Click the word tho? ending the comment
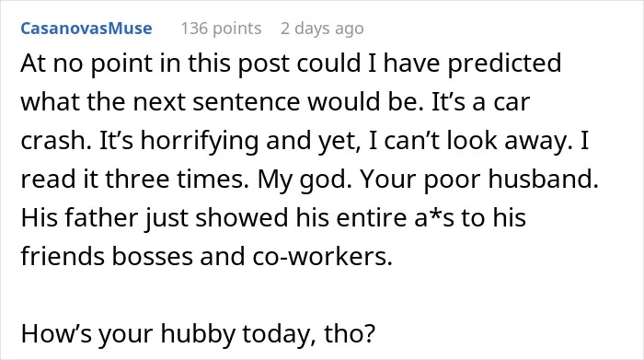 coord(350,333)
